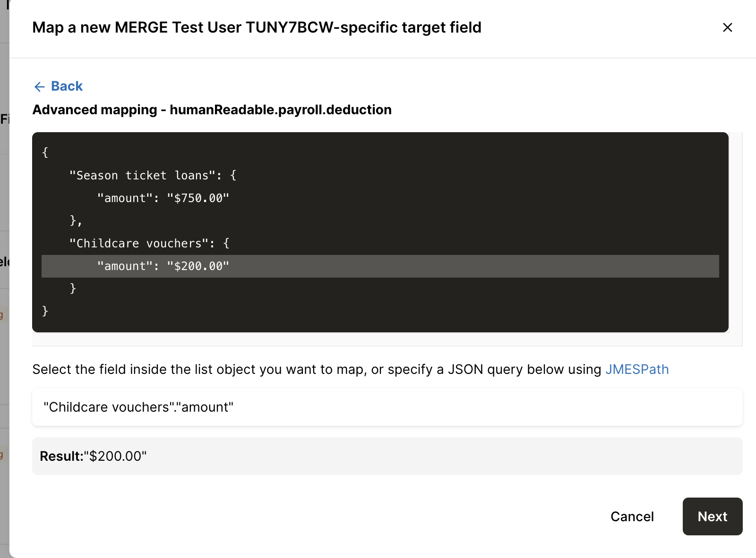Click the Result "$200.00" output box
The image size is (756, 558).
387,456
